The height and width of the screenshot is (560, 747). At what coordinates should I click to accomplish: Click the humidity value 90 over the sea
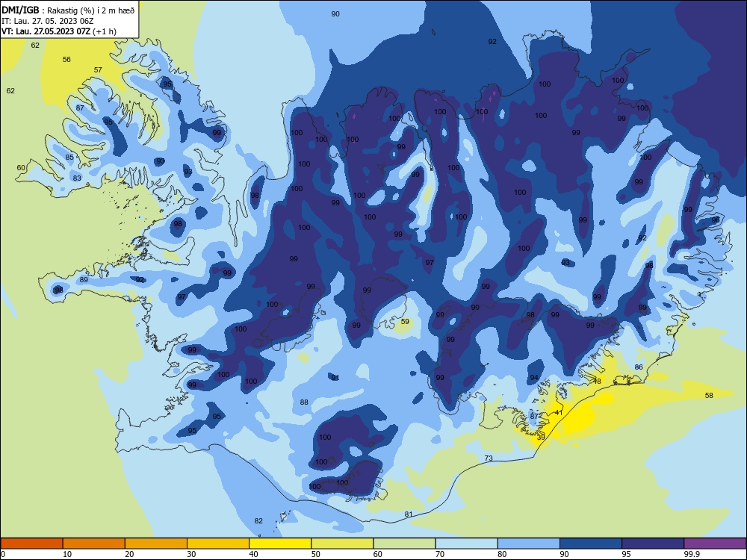click(335, 13)
